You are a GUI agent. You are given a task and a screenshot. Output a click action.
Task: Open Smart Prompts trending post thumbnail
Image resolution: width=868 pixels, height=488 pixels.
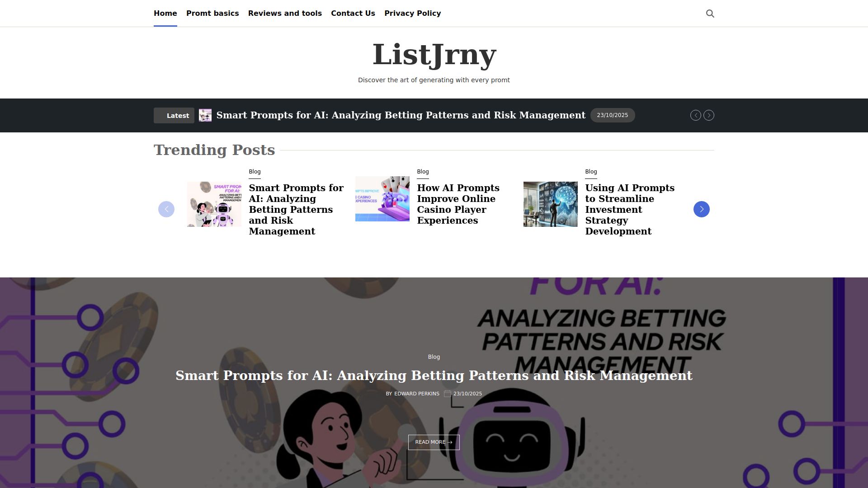coord(214,204)
